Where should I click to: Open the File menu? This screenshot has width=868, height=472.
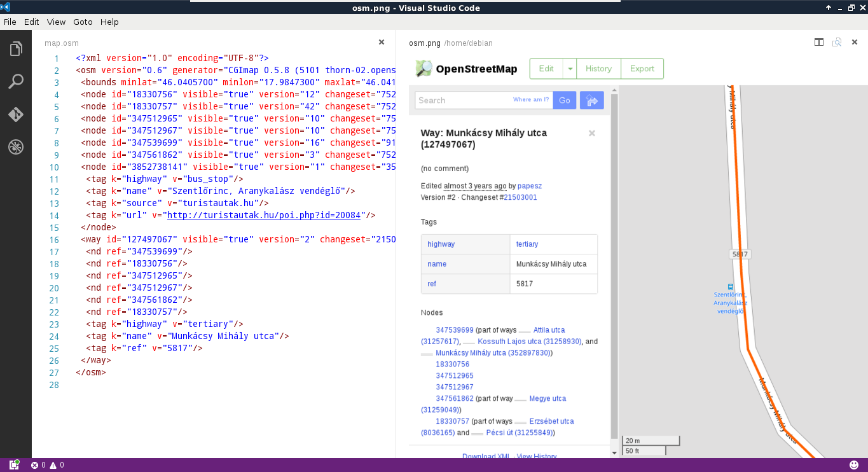point(10,22)
